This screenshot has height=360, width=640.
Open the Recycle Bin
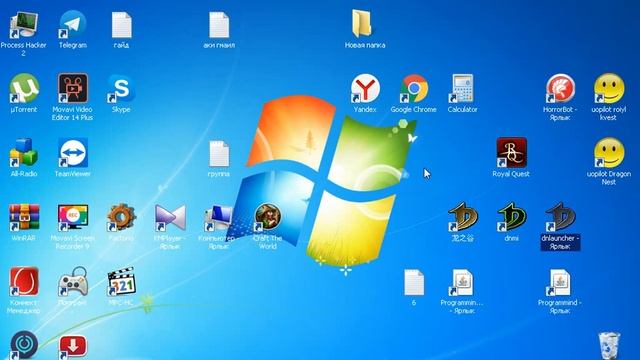pos(609,346)
